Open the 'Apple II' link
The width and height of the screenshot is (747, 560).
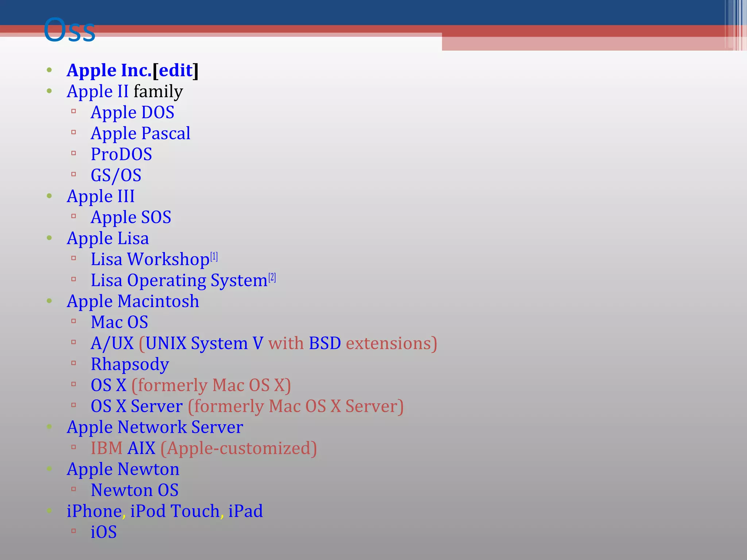[98, 92]
